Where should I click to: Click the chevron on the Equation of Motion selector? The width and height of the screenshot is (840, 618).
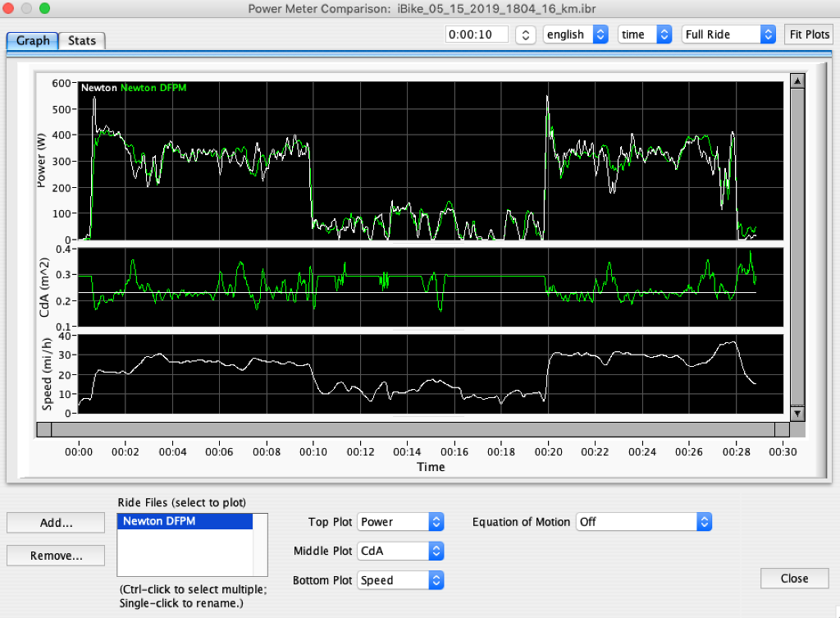[x=704, y=521]
